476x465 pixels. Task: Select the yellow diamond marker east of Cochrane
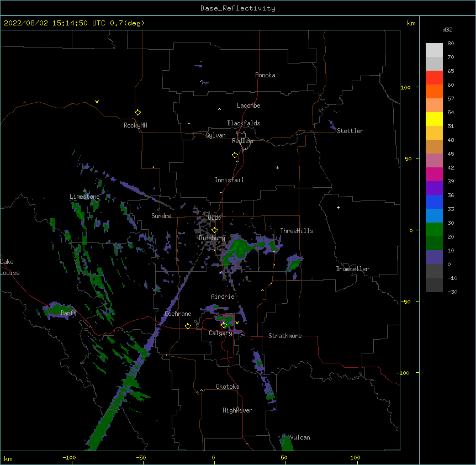click(x=188, y=326)
